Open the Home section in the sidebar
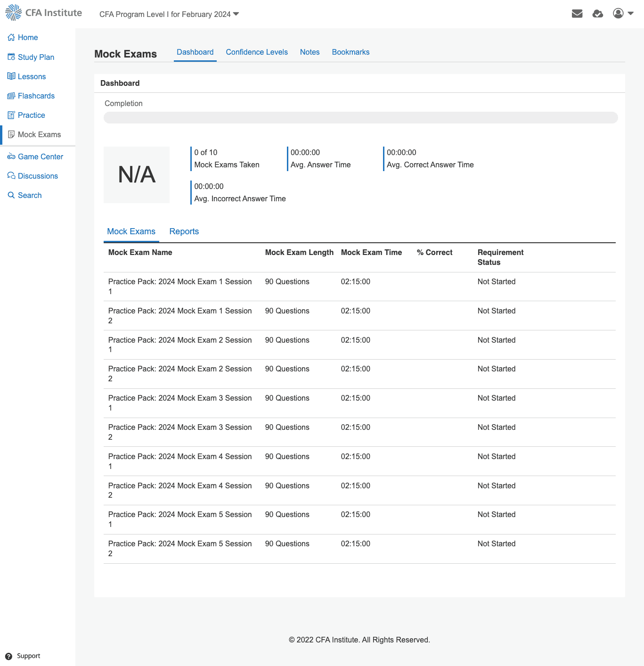The image size is (644, 666). coord(27,37)
